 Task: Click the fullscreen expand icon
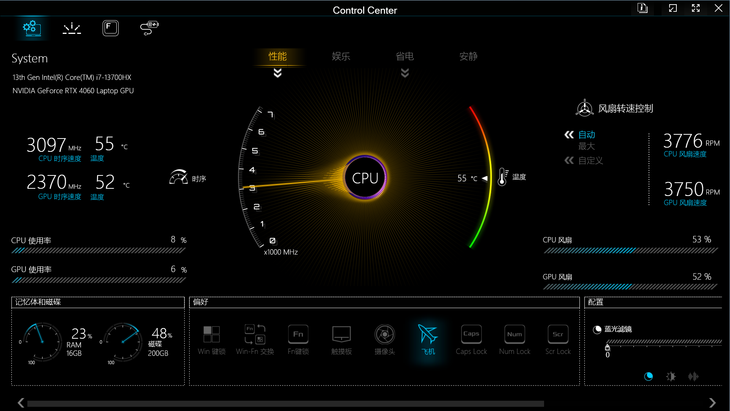coord(696,8)
